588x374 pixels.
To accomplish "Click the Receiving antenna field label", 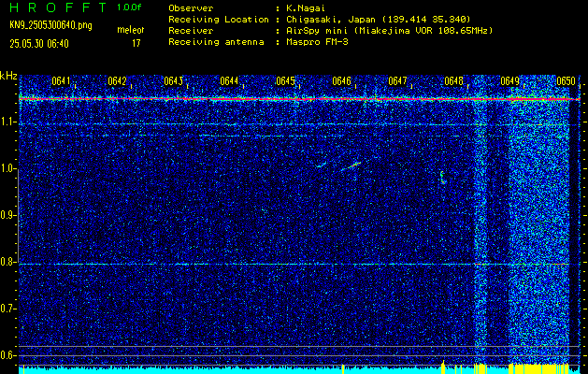I will click(x=216, y=42).
